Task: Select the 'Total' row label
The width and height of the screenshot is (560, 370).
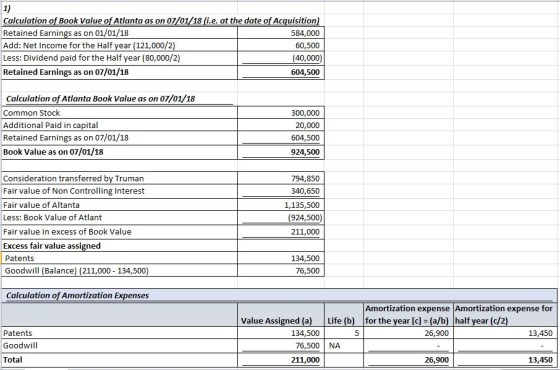Action: 120,360
